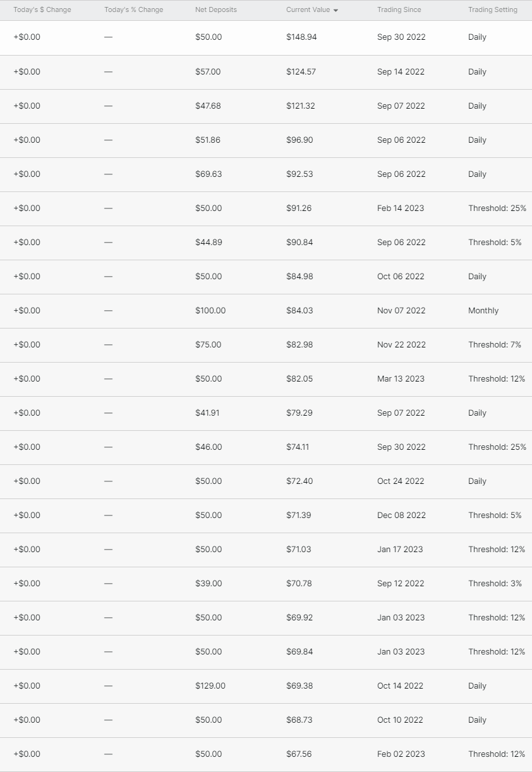Open the row with current value $67.56
This screenshot has height=772, width=532.
coord(266,754)
